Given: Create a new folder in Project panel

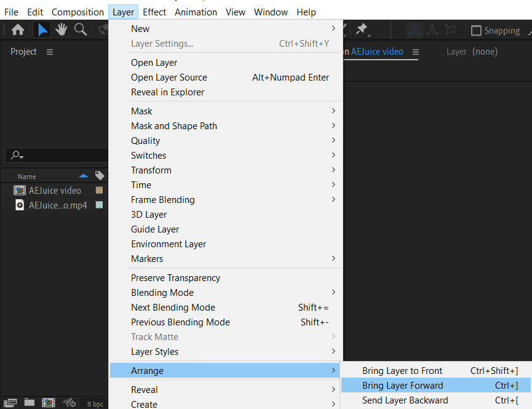Looking at the screenshot, I should click(30, 403).
